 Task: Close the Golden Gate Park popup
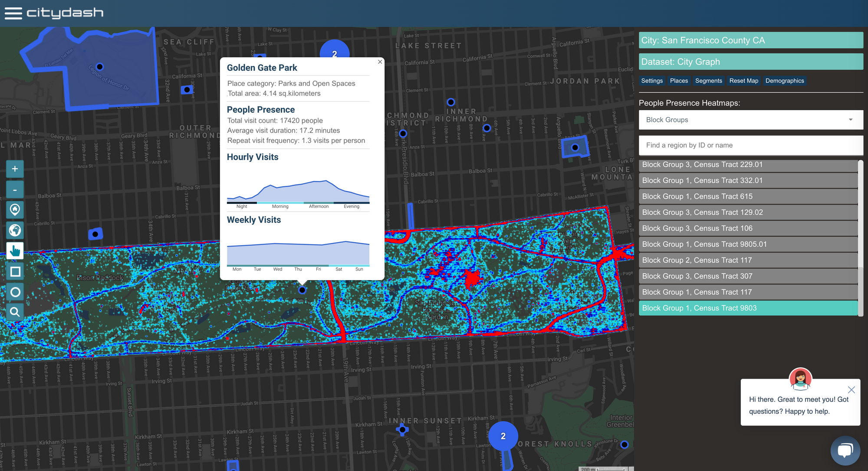pos(380,62)
